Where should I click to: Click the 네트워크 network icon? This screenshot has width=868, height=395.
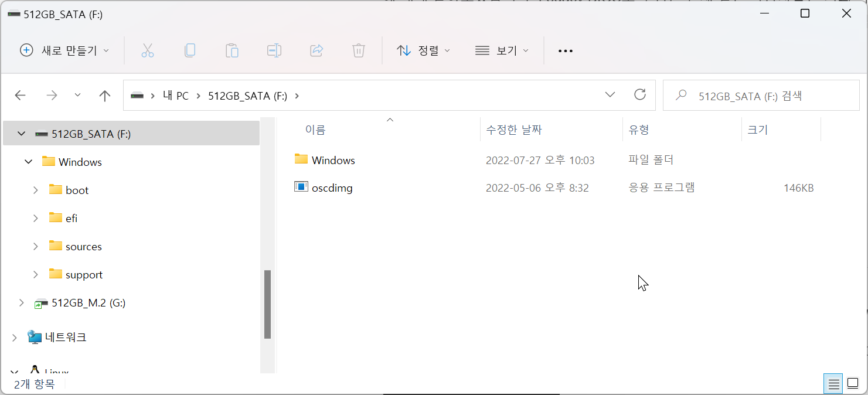pos(35,337)
